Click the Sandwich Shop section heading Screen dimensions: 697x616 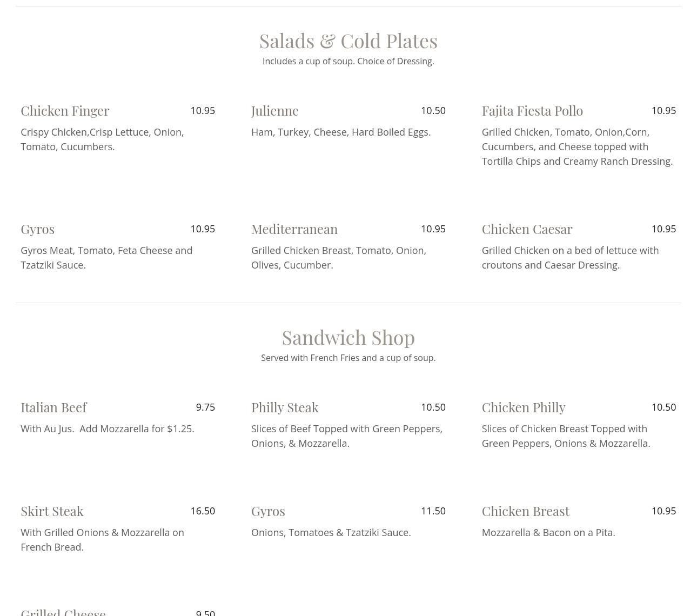pyautogui.click(x=348, y=338)
